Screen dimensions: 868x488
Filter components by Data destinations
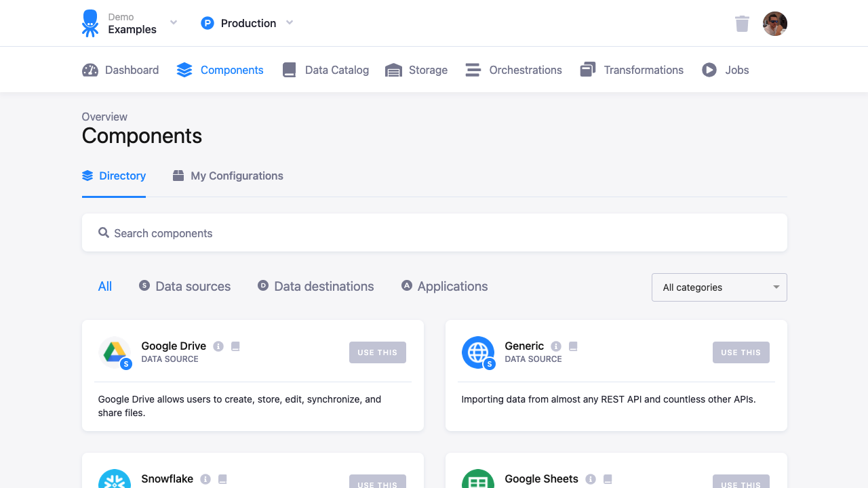pyautogui.click(x=315, y=286)
